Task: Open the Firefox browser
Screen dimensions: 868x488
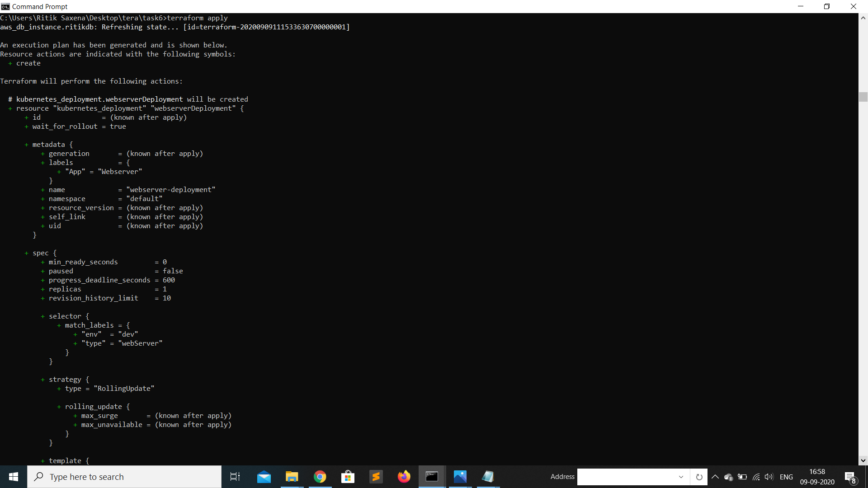Action: (x=404, y=477)
